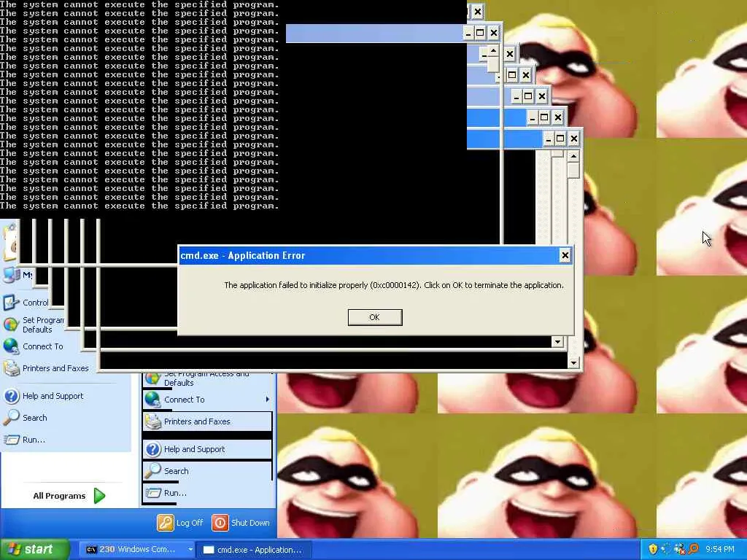
Task: Maximize the frontmost console window
Action: coord(561,139)
